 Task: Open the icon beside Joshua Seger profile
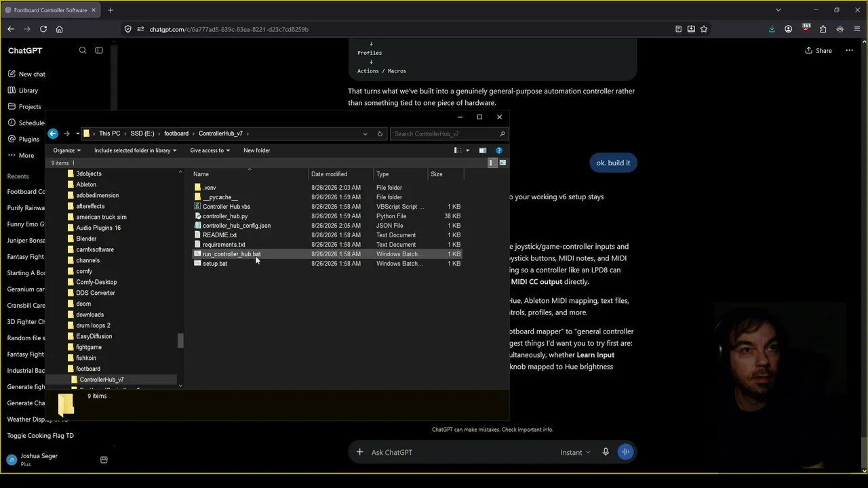[104, 460]
